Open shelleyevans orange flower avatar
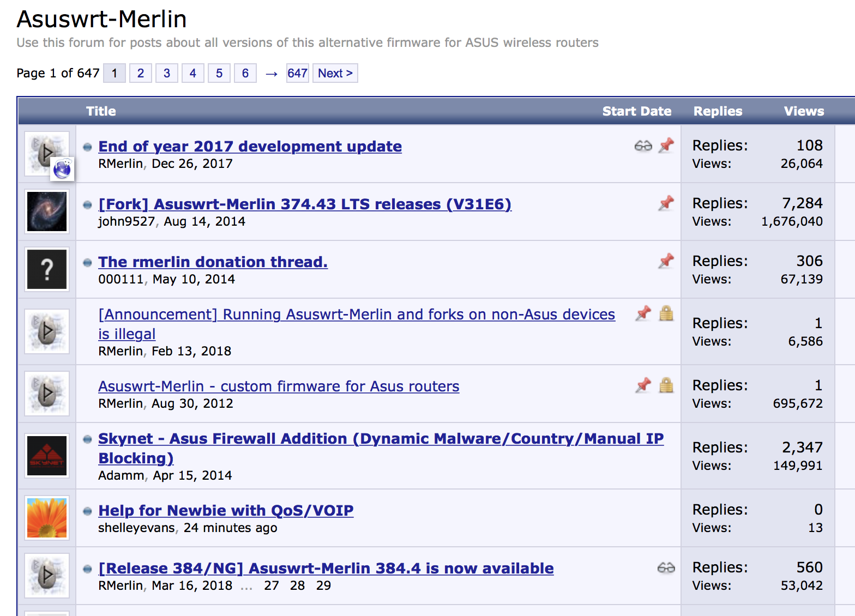855x616 pixels. pyautogui.click(x=47, y=518)
